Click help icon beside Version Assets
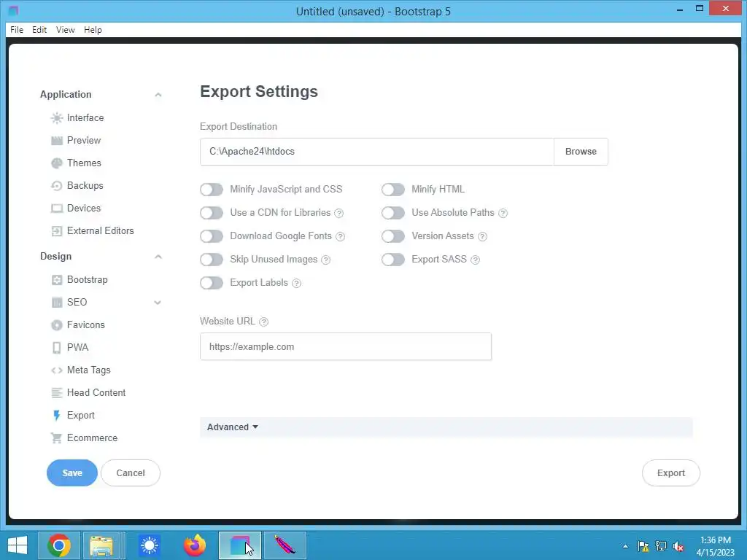Image resolution: width=747 pixels, height=560 pixels. pos(483,237)
